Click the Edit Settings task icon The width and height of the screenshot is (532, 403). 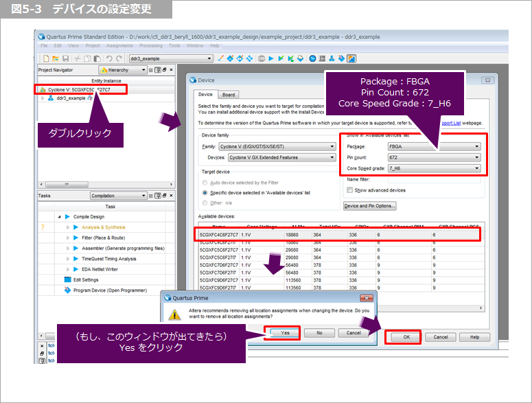[67, 279]
